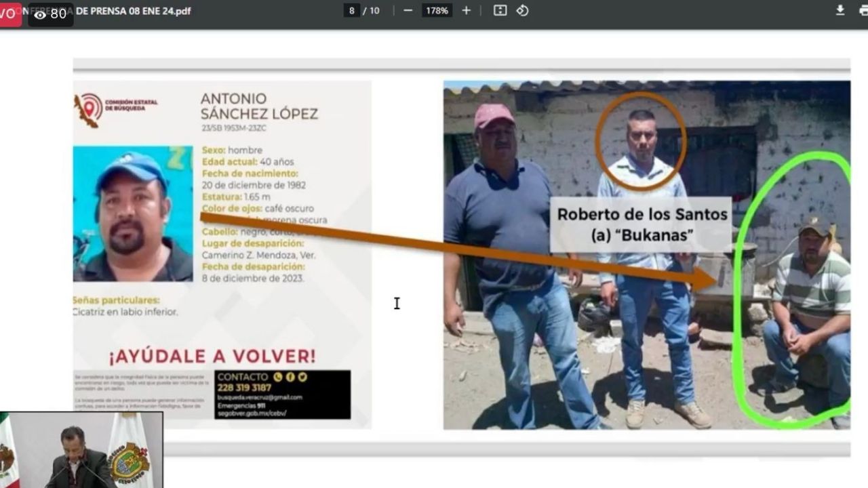Click the print icon in the toolbar
The width and height of the screenshot is (868, 488).
pyautogui.click(x=863, y=11)
